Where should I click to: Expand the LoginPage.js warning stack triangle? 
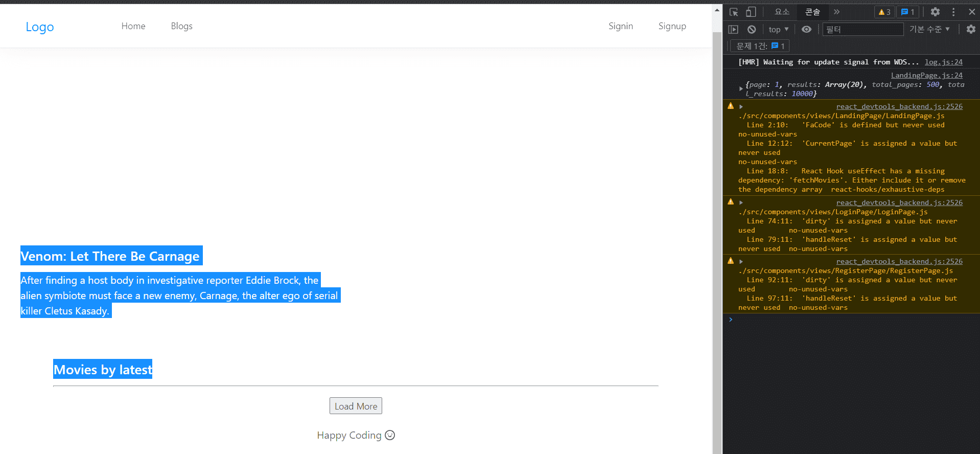coord(741,202)
